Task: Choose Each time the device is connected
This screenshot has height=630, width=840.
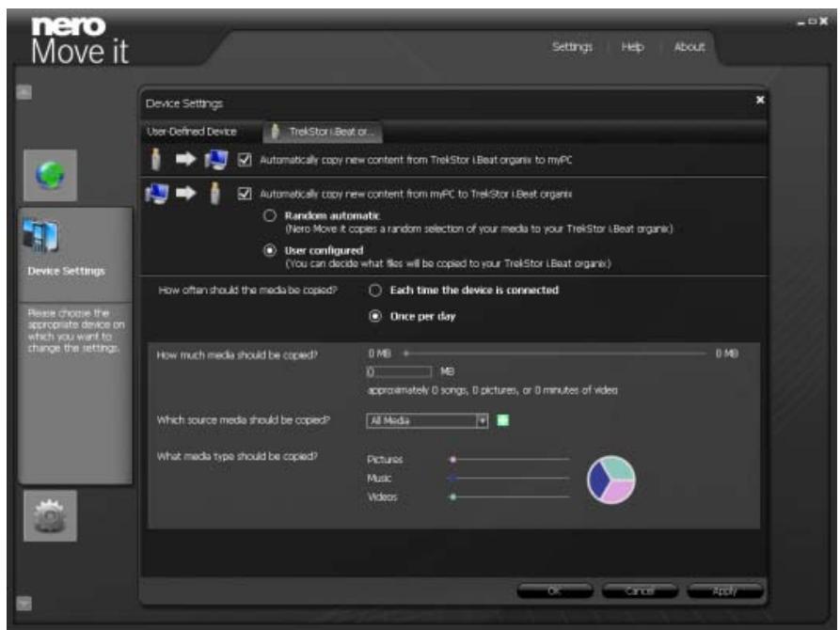Action: point(375,291)
